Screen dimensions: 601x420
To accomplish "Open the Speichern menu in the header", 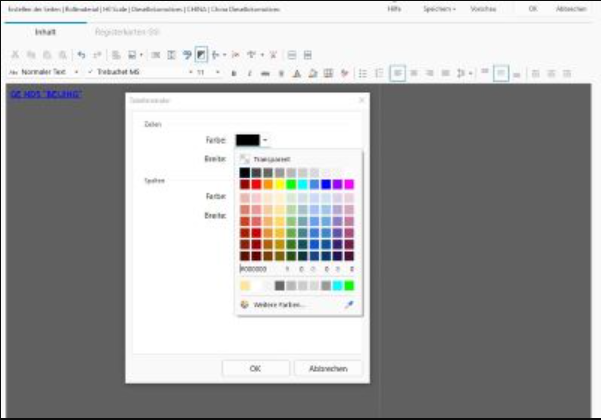I will point(439,8).
